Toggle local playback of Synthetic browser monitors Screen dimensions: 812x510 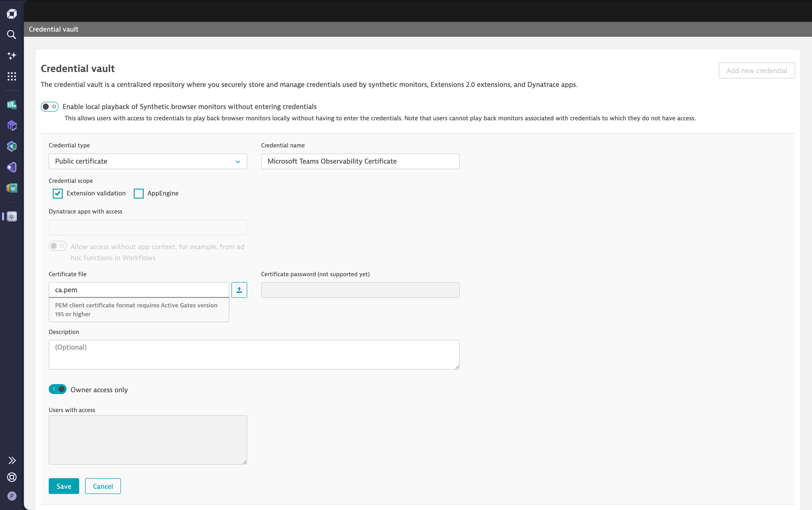[50, 107]
